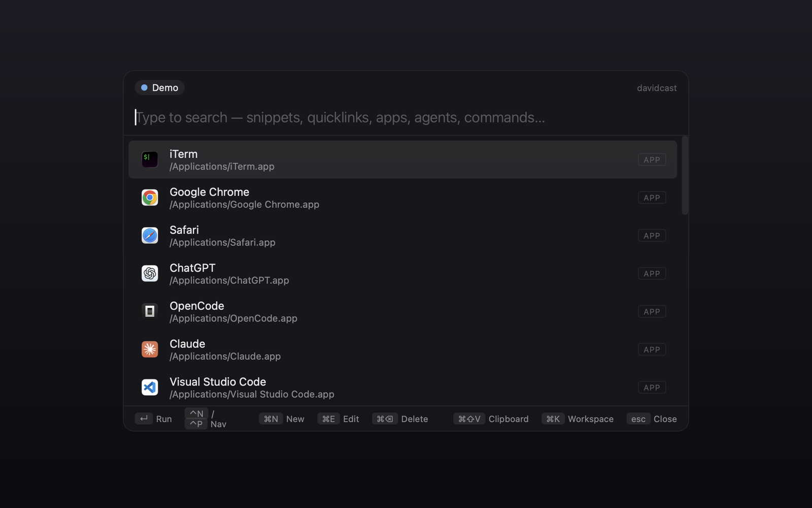The height and width of the screenshot is (508, 812).
Task: Click the davidcast username label
Action: 657,88
